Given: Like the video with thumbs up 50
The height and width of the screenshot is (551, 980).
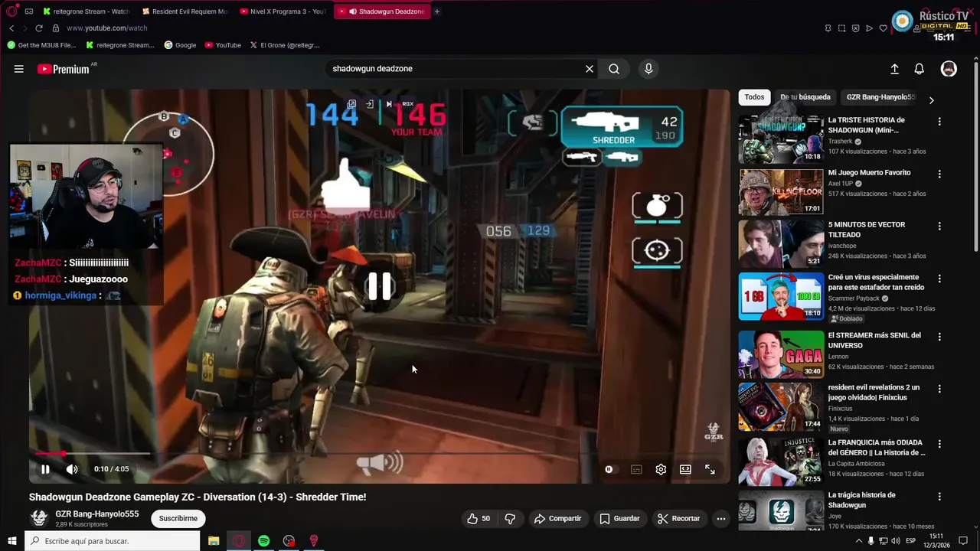Looking at the screenshot, I should pyautogui.click(x=479, y=519).
